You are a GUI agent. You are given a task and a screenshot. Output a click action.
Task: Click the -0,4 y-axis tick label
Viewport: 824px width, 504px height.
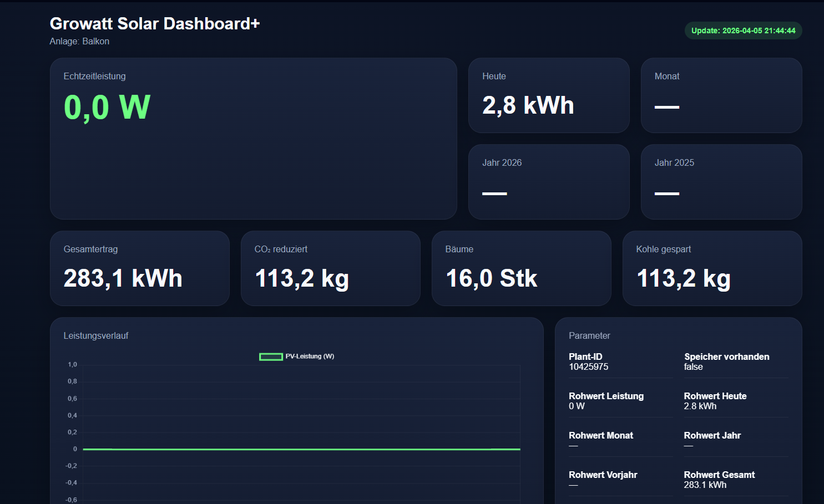71,482
